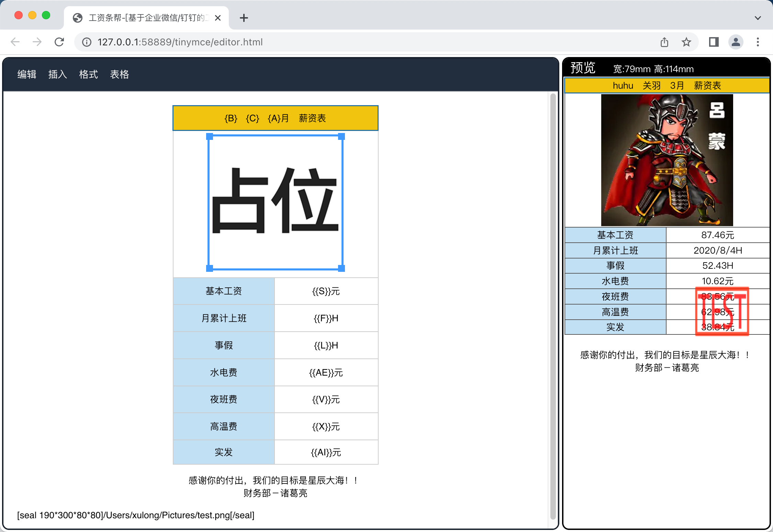Toggle the browser side panel icon

(714, 42)
